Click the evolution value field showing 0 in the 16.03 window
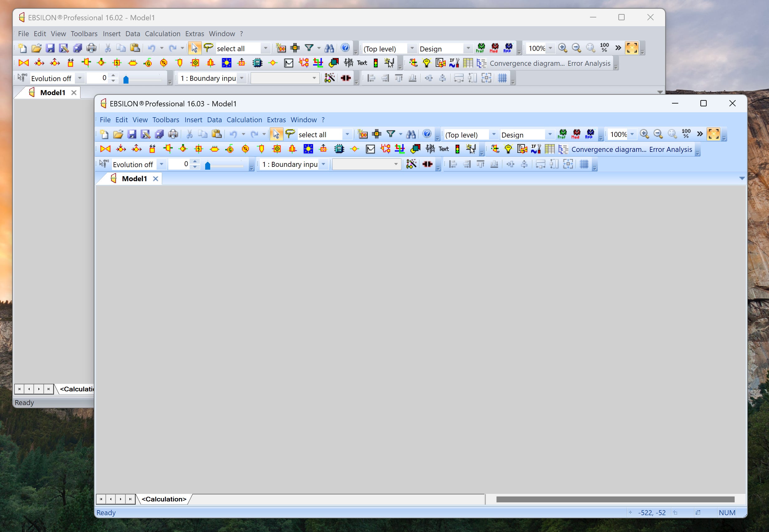Image resolution: width=769 pixels, height=532 pixels. 179,164
